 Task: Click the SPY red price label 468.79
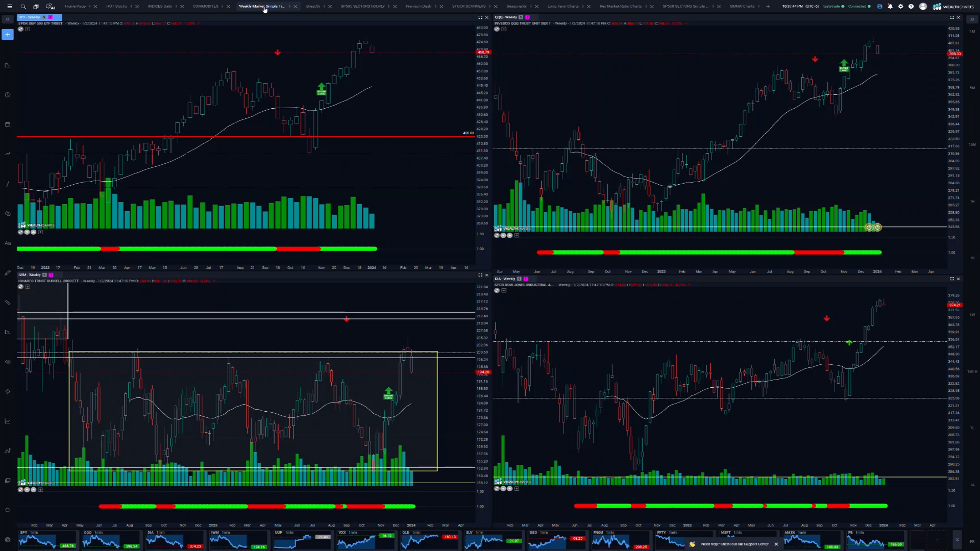point(483,52)
